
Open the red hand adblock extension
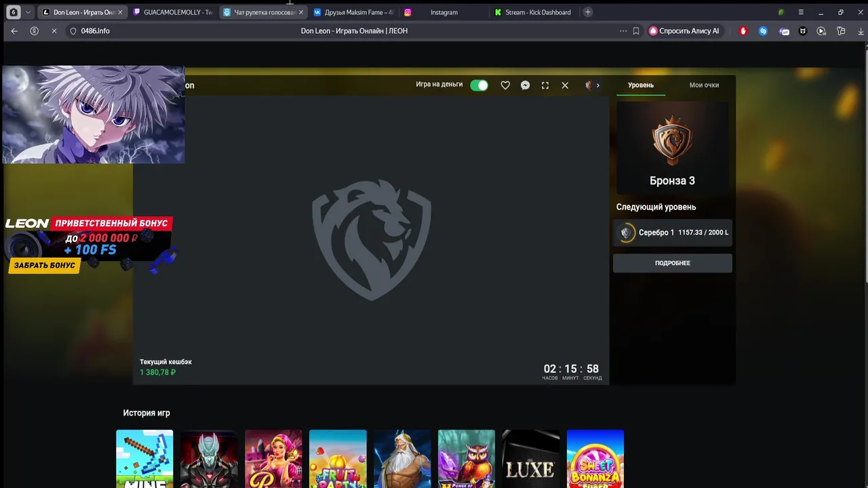tap(743, 31)
